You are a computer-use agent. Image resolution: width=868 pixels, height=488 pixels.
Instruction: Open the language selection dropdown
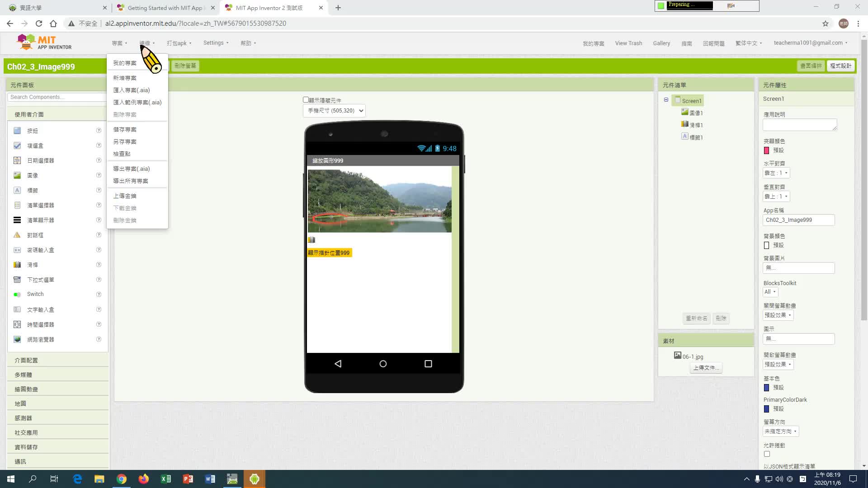click(x=749, y=43)
